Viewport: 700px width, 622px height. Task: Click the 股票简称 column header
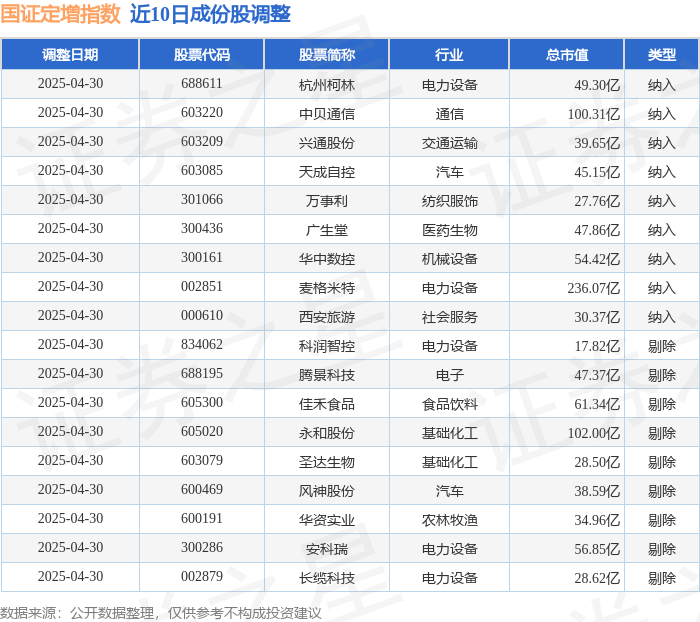tap(327, 54)
